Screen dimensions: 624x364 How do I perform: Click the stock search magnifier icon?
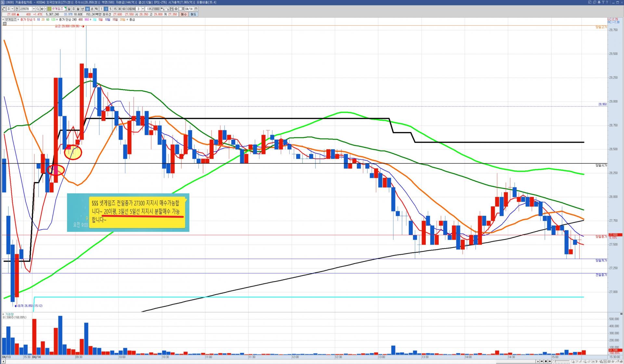click(38, 9)
